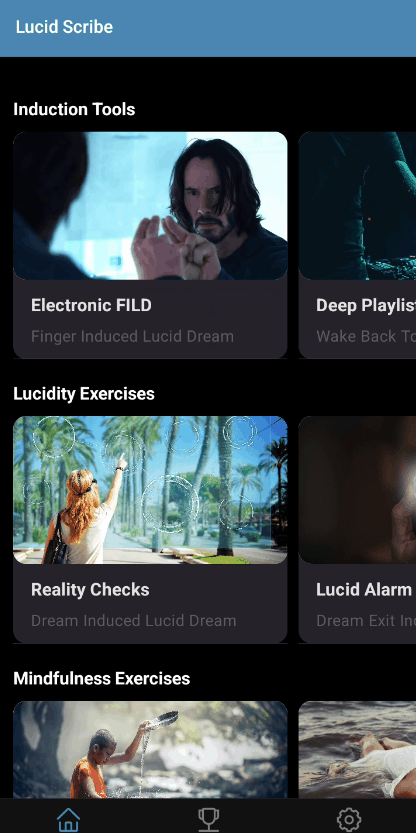Open the Deep Playlist card image
Viewport: 416px width, 833px height.
[x=357, y=206]
